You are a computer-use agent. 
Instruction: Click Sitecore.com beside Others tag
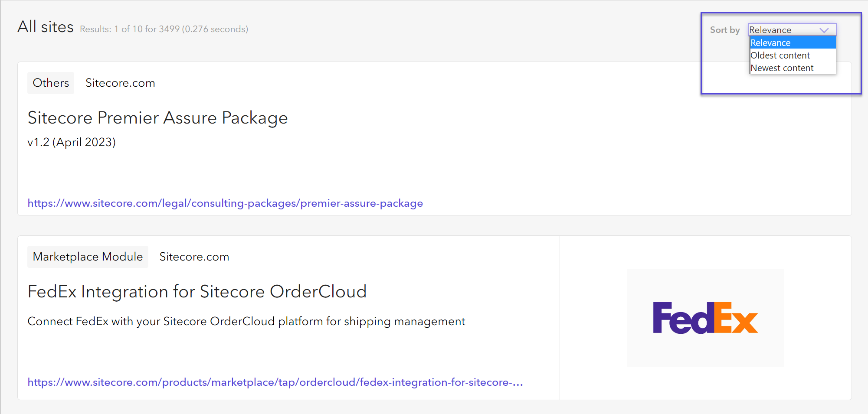(x=120, y=83)
